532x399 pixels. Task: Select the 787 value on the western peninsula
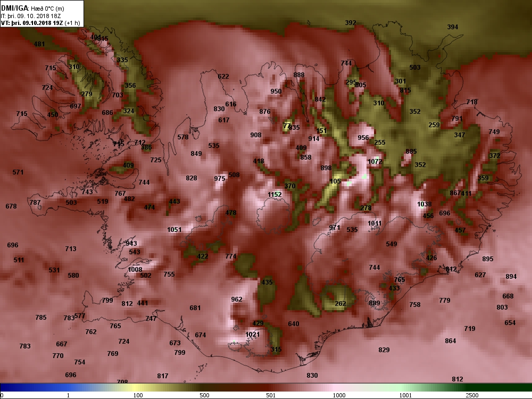coord(35,203)
